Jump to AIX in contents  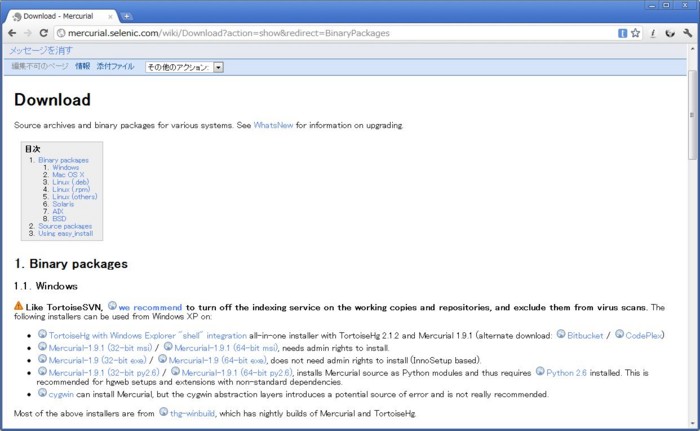coord(58,211)
